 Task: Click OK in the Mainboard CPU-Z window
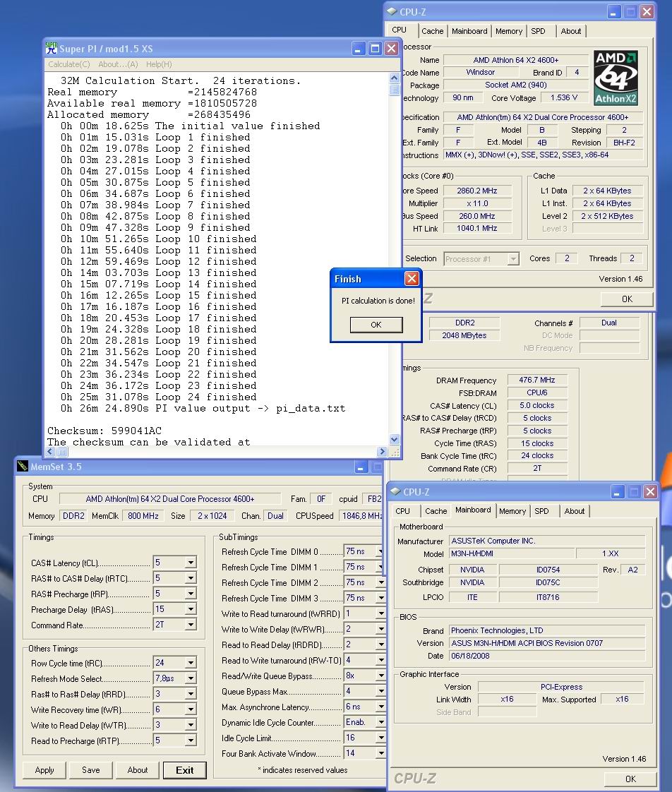[x=630, y=779]
